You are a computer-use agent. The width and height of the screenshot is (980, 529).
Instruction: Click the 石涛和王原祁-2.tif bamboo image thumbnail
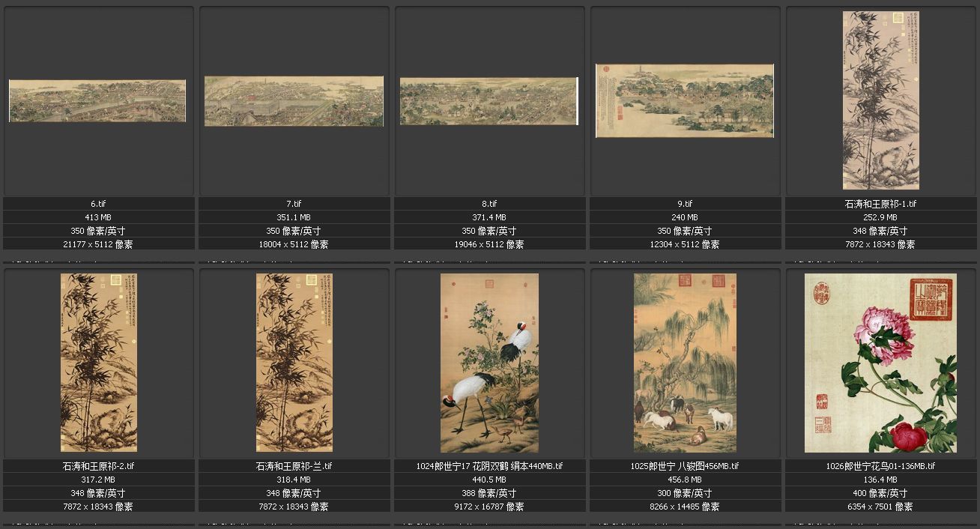(x=99, y=363)
